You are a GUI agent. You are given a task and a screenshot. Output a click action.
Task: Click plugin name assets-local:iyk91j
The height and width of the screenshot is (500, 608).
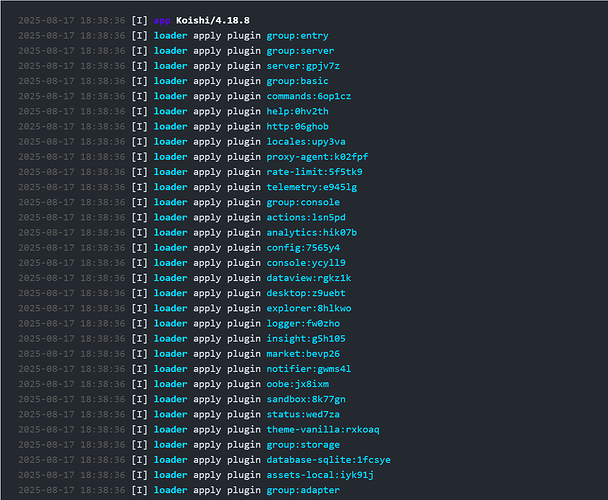[x=320, y=475]
